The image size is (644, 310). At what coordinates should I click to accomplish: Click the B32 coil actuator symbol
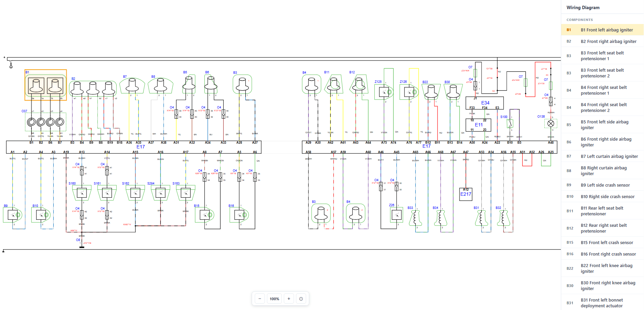[x=503, y=218]
